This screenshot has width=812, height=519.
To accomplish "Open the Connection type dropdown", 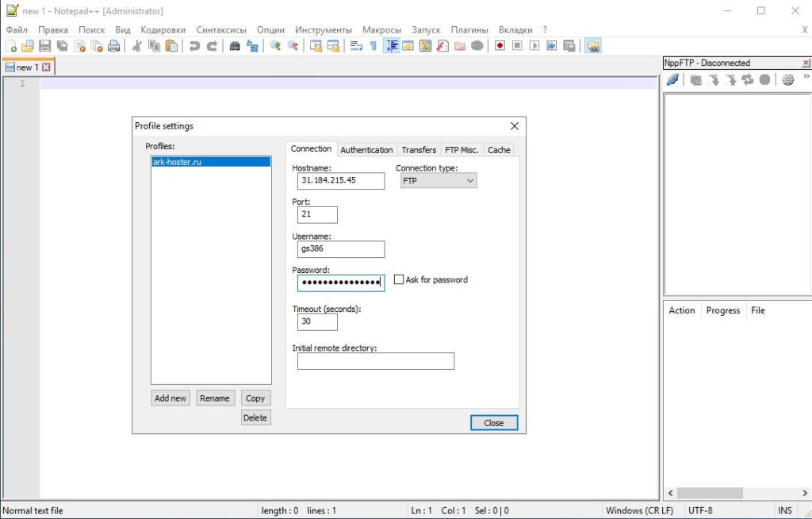I will pyautogui.click(x=439, y=180).
